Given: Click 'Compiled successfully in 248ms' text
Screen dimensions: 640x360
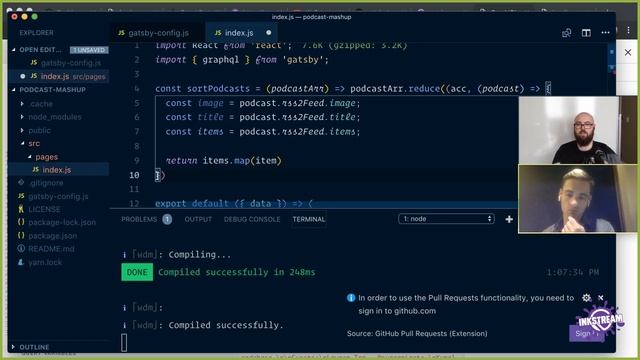Looking at the screenshot, I should point(237,272).
